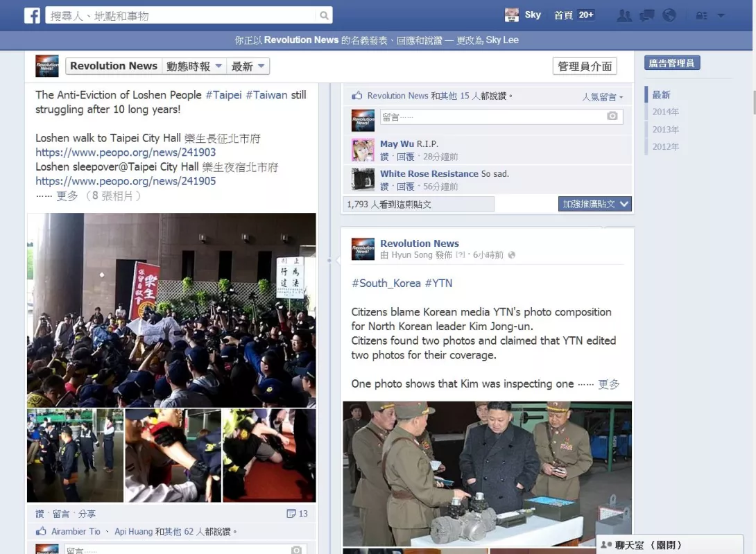Open police officers thumbnail photo

[75, 456]
